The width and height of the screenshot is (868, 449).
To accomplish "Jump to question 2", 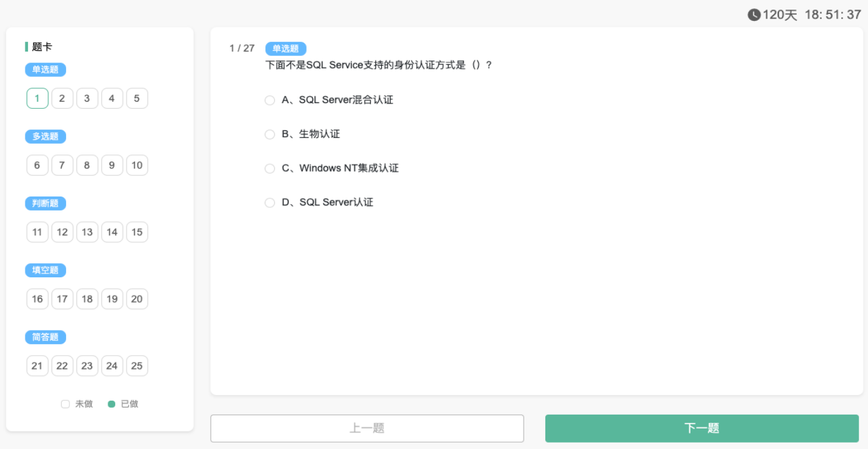I will click(x=62, y=99).
